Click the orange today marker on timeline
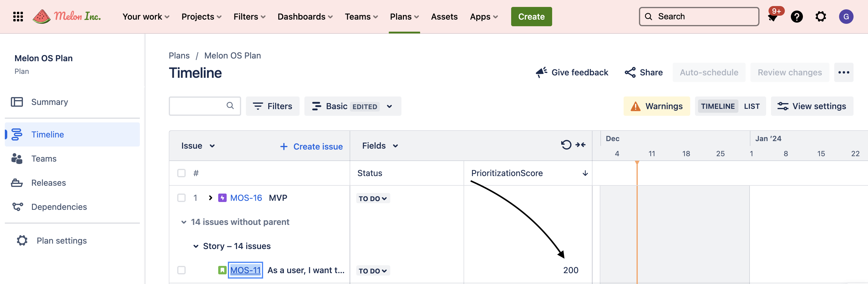Screen dimensions: 868x284 pos(637,163)
